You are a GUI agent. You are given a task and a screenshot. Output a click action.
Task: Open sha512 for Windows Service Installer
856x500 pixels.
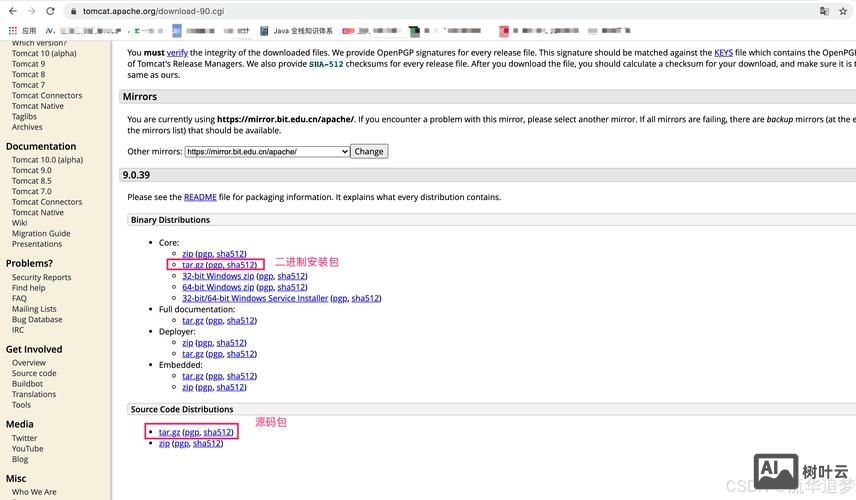point(365,299)
